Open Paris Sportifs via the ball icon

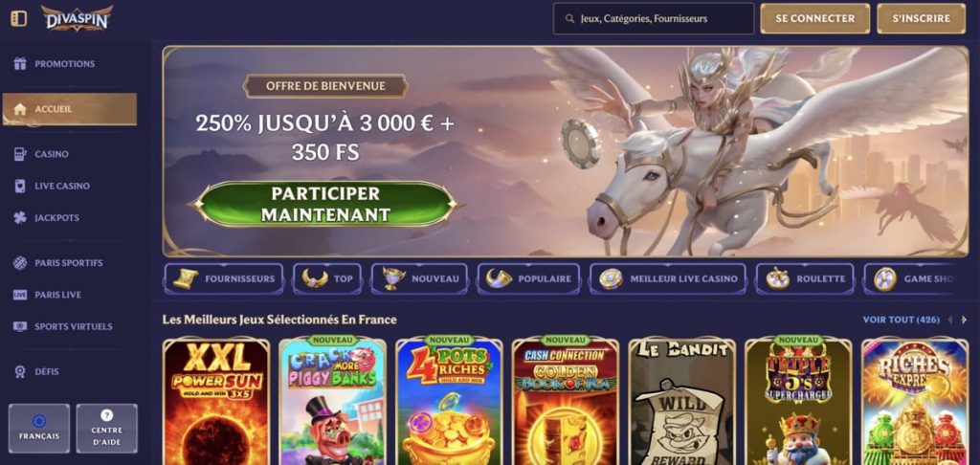click(20, 262)
